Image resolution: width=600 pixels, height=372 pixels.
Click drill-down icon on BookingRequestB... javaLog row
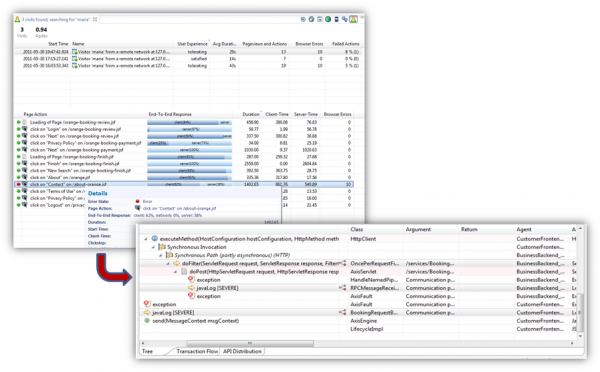click(x=343, y=313)
